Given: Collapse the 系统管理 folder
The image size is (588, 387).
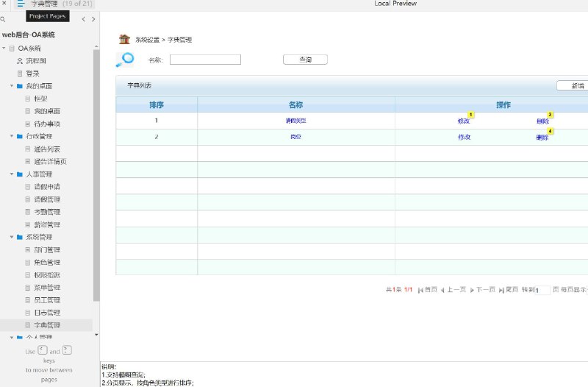Looking at the screenshot, I should pyautogui.click(x=12, y=237).
